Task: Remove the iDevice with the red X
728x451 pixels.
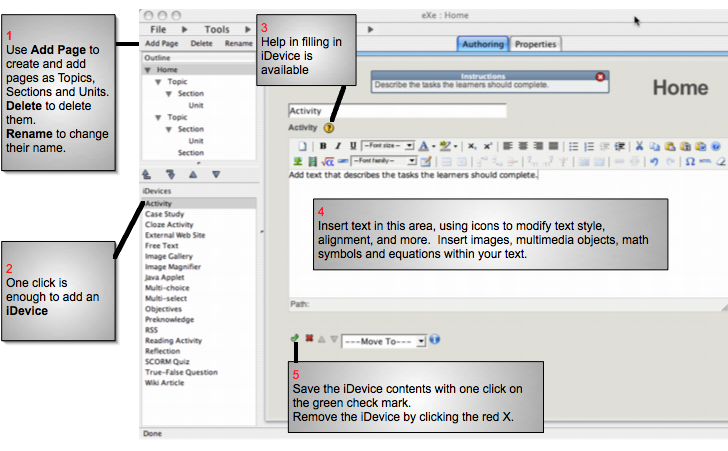Action: point(309,338)
